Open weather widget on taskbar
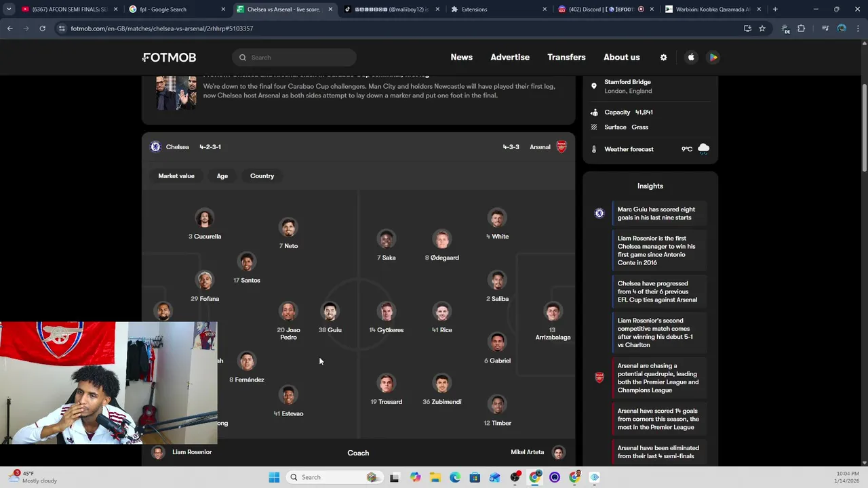Viewport: 868px width, 488px height. click(34, 477)
